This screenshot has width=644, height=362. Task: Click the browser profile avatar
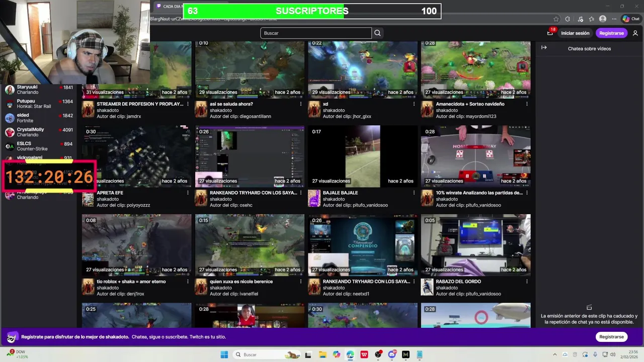(x=603, y=19)
